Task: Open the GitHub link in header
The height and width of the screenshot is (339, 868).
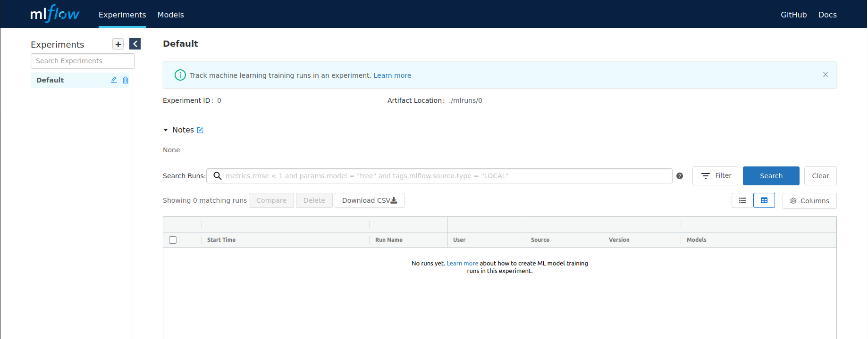Action: (793, 15)
